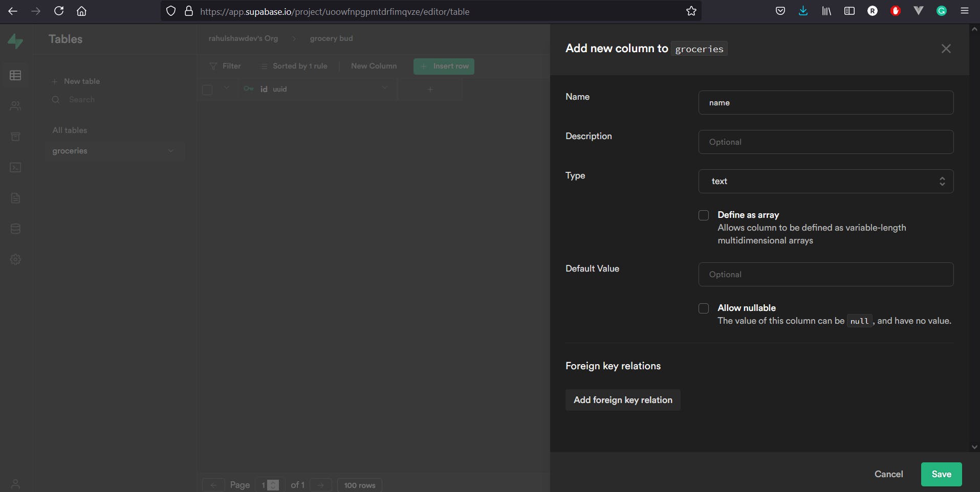
Task: Focus the Description input field
Action: [x=825, y=142]
